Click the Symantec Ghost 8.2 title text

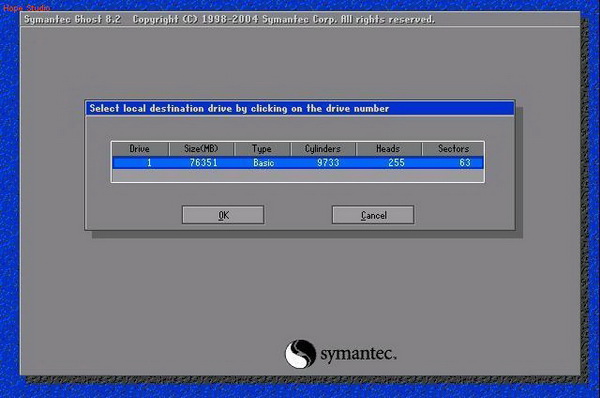pos(72,19)
